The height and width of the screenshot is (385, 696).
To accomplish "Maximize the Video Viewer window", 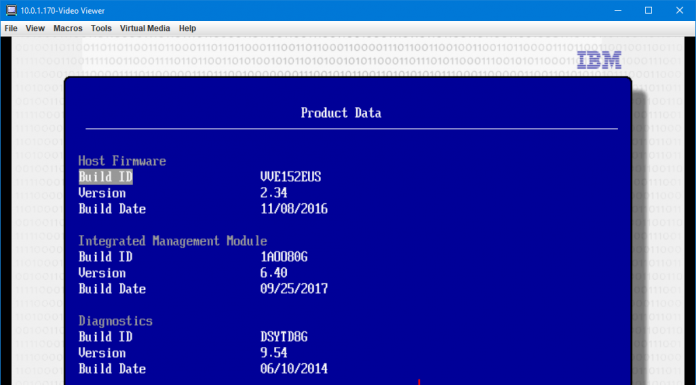I will [649, 10].
